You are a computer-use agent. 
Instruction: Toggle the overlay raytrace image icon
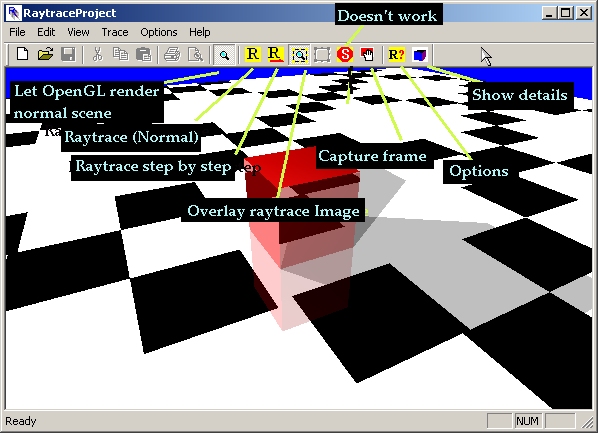pyautogui.click(x=299, y=55)
